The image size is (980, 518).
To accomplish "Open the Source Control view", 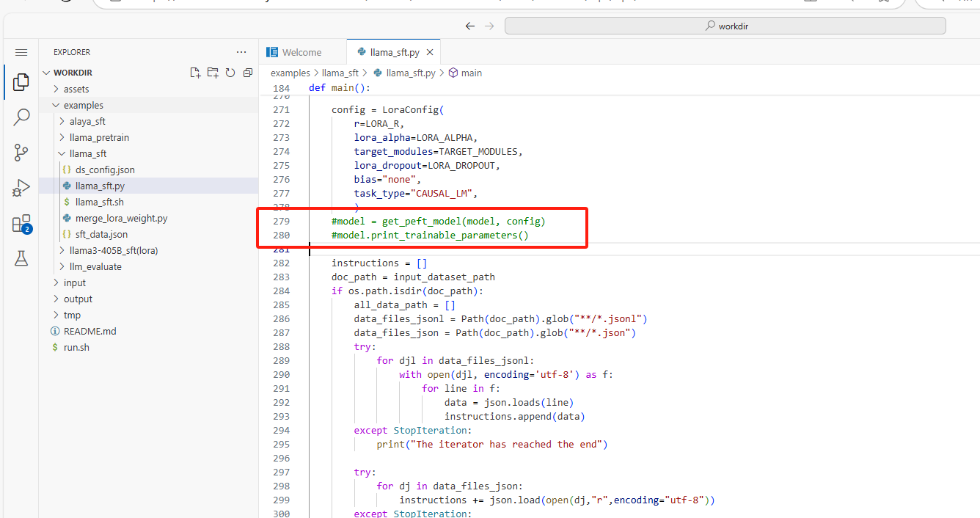I will pos(21,153).
